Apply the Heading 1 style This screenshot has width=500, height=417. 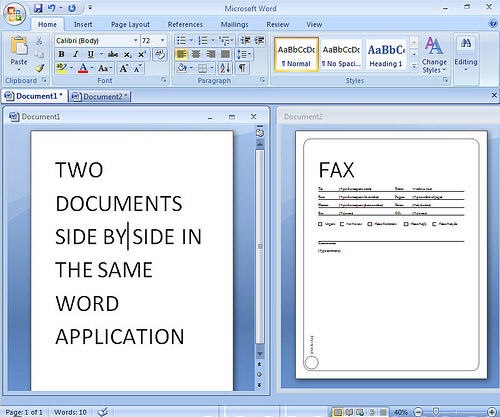click(386, 55)
